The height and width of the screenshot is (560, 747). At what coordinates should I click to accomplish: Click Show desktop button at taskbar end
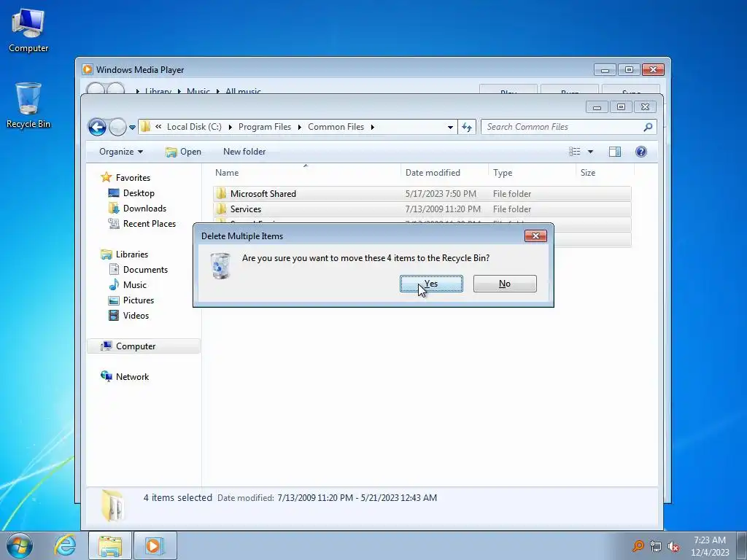[x=742, y=545]
